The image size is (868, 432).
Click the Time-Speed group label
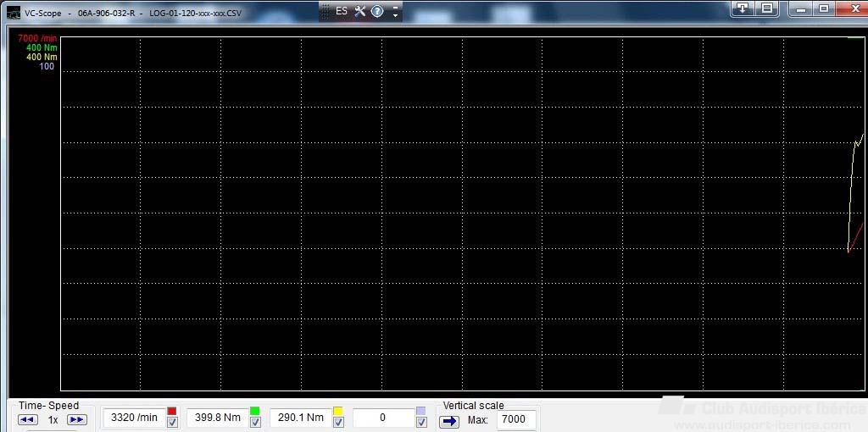48,406
